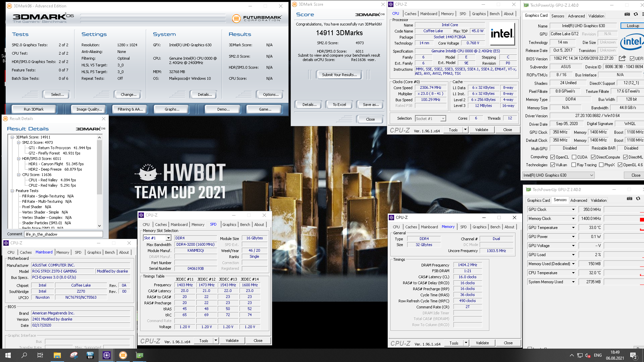Open GPU Temperature sensor dropdown
Image resolution: width=644 pixels, height=362 pixels.
tap(573, 228)
